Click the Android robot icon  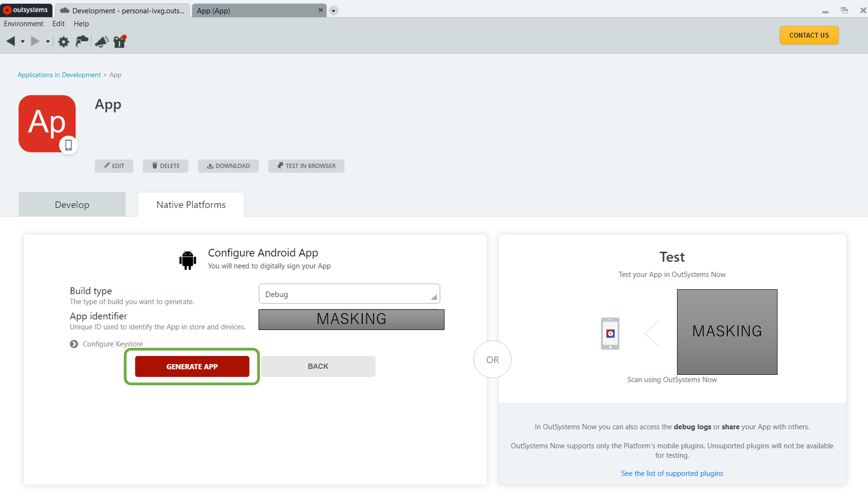188,260
